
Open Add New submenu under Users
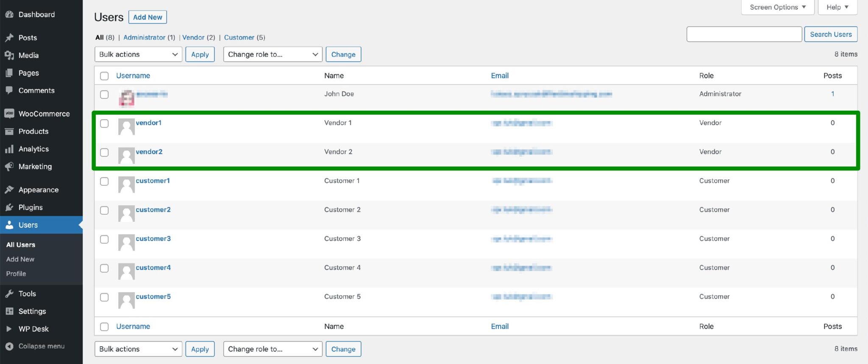pos(20,259)
